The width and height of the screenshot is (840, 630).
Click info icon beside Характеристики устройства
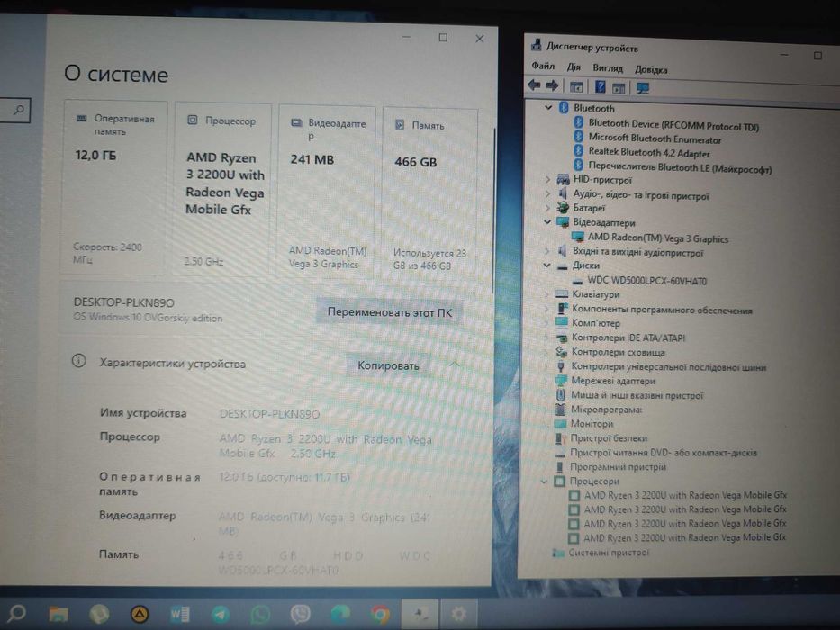point(78,361)
